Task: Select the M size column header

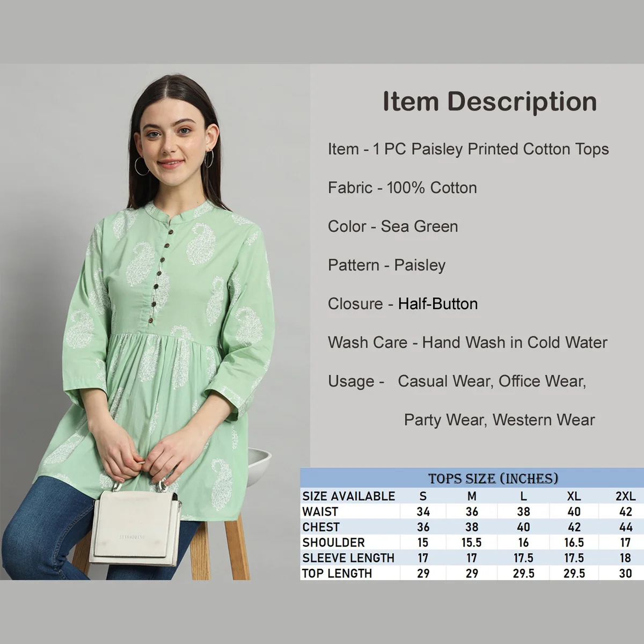Action: (472, 496)
